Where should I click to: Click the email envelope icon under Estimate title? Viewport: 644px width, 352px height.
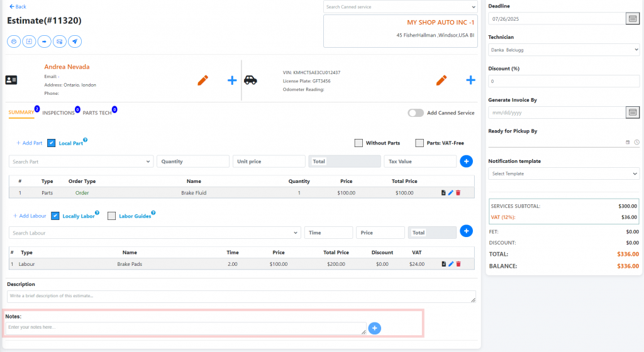pos(60,41)
